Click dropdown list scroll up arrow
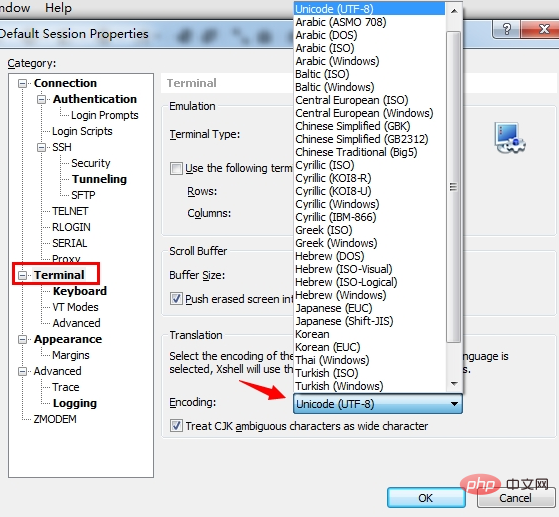Viewport: 559px width, 517px height. point(454,11)
